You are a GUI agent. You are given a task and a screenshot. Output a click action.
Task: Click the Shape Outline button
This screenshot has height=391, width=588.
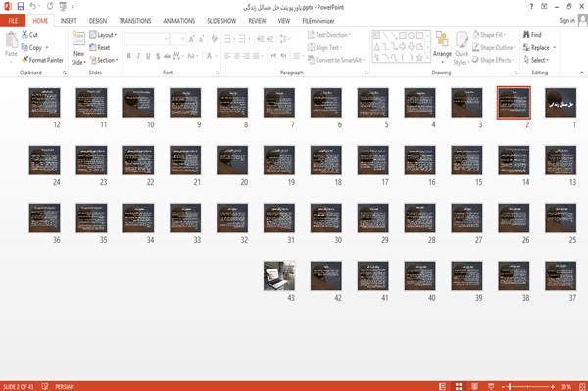pyautogui.click(x=494, y=48)
